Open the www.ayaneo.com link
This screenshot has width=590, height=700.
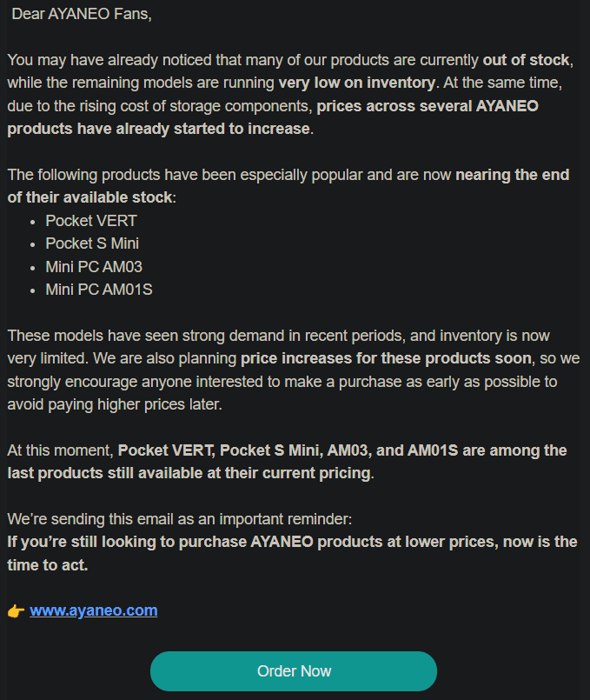[x=93, y=610]
